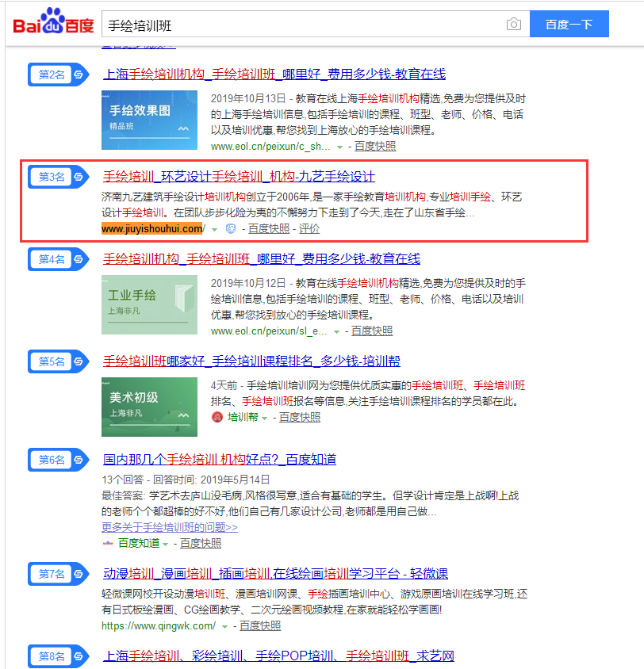Click the Baidu logo

click(53, 21)
